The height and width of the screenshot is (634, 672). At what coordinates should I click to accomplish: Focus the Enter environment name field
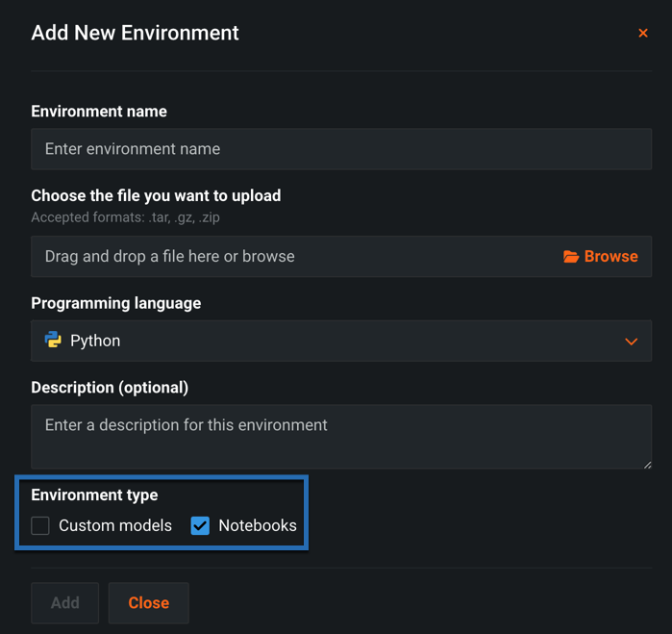click(340, 149)
